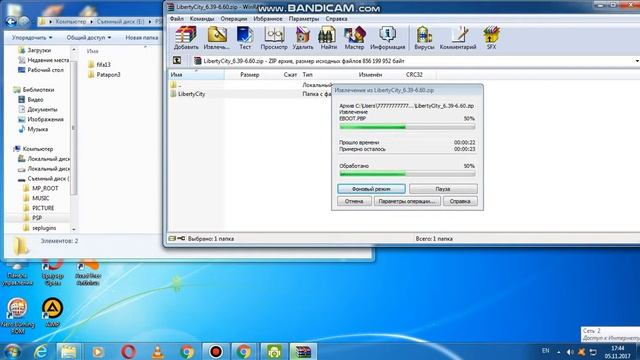
Task: Open the Параметры menu
Action: [x=304, y=19]
